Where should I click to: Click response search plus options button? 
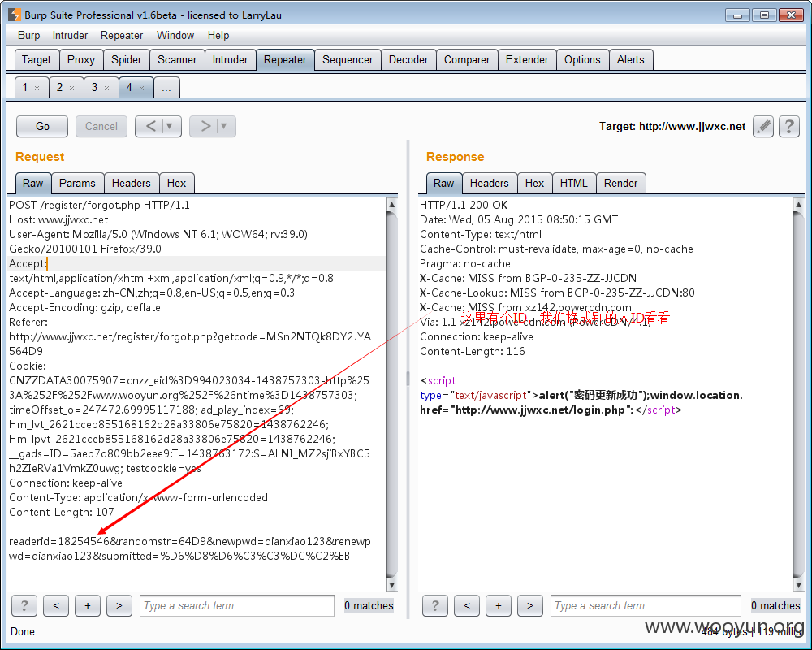[x=499, y=605]
